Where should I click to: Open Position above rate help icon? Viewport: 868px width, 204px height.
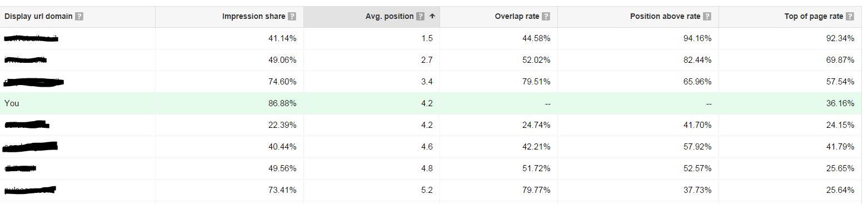pos(707,17)
